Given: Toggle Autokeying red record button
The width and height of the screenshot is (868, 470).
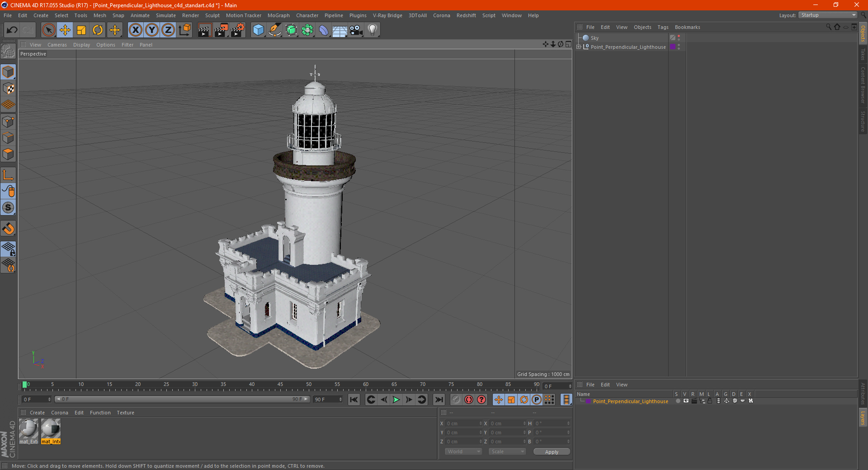Looking at the screenshot, I should 469,399.
